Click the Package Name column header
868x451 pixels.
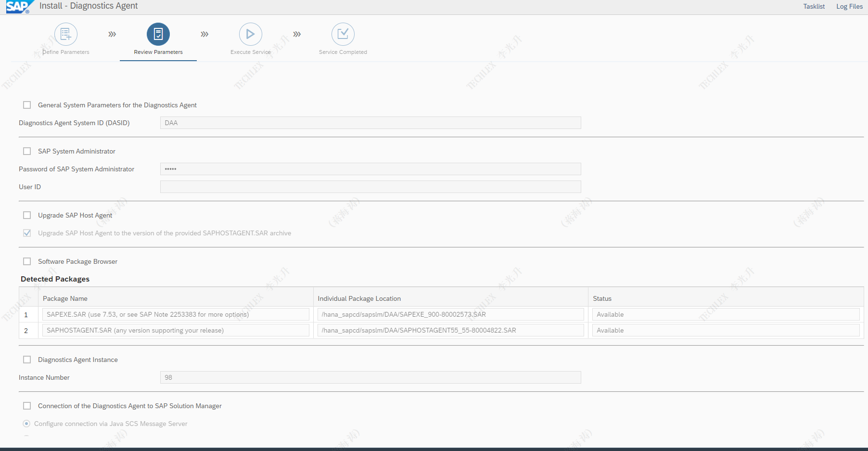[x=65, y=298]
